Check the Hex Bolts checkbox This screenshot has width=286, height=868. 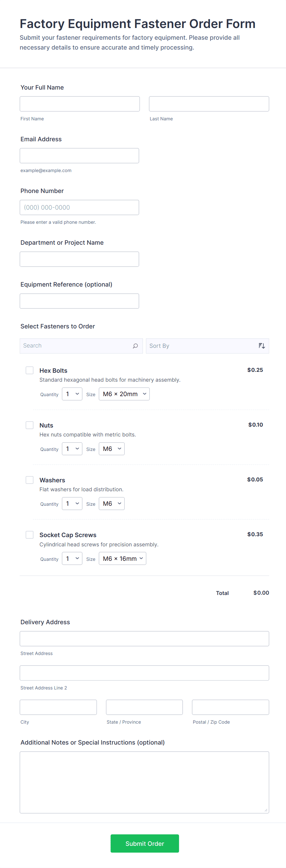pos(30,370)
